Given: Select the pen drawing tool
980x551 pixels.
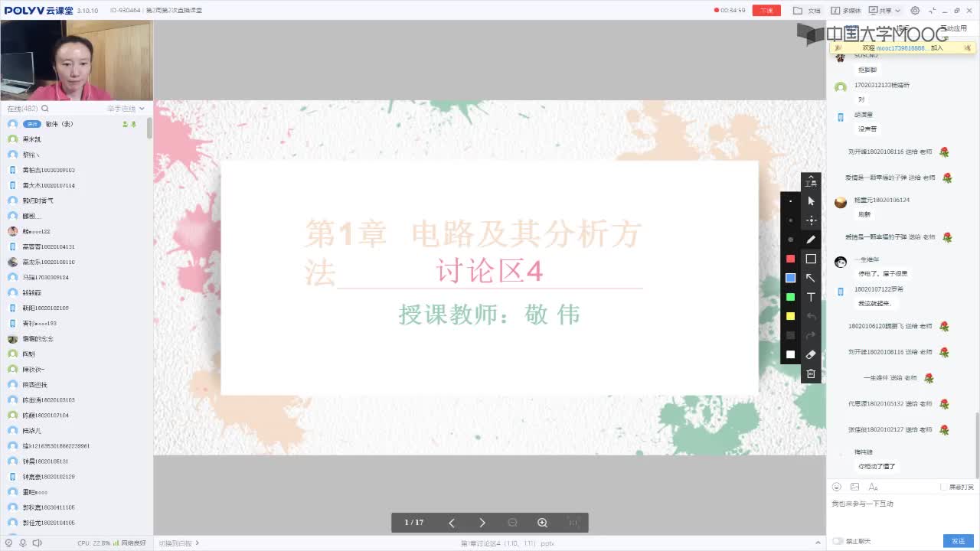Looking at the screenshot, I should tap(811, 240).
